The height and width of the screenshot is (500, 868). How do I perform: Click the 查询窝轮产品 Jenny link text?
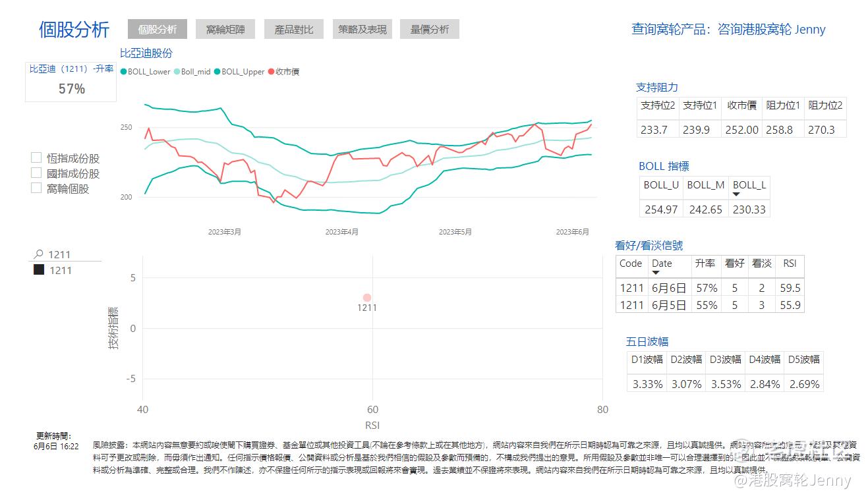728,29
